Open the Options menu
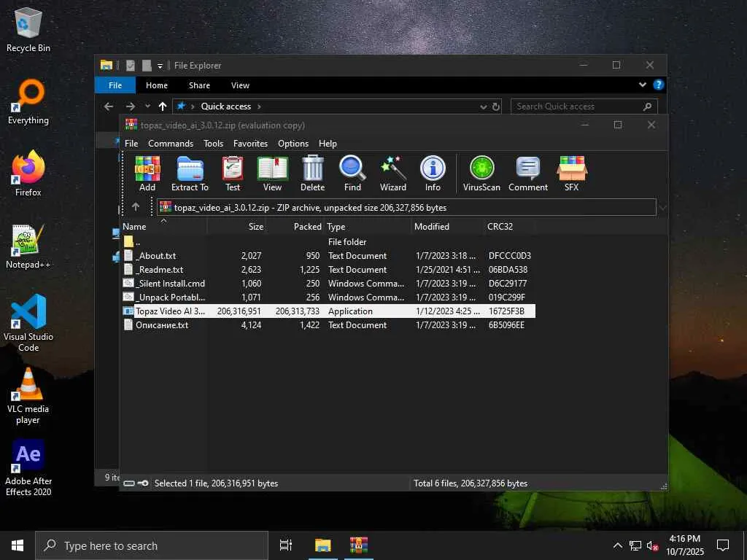Image resolution: width=747 pixels, height=560 pixels. coord(293,144)
